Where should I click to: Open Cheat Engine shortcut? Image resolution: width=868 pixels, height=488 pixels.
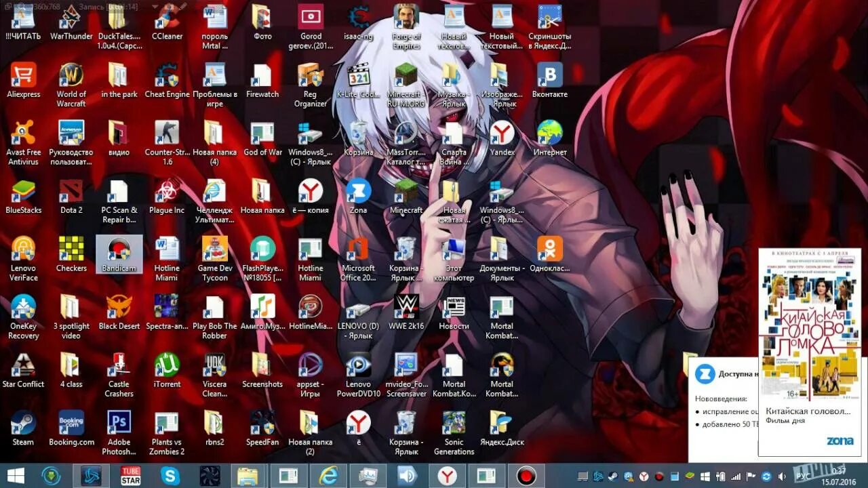[x=167, y=81]
